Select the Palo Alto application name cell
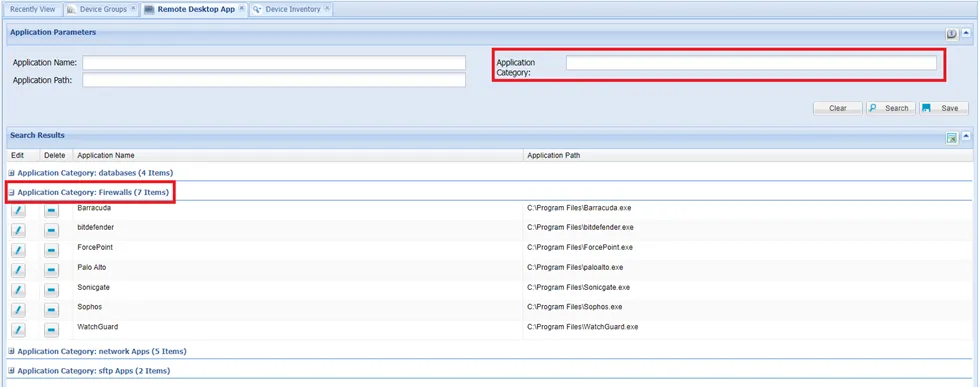The height and width of the screenshot is (387, 980). (x=92, y=268)
